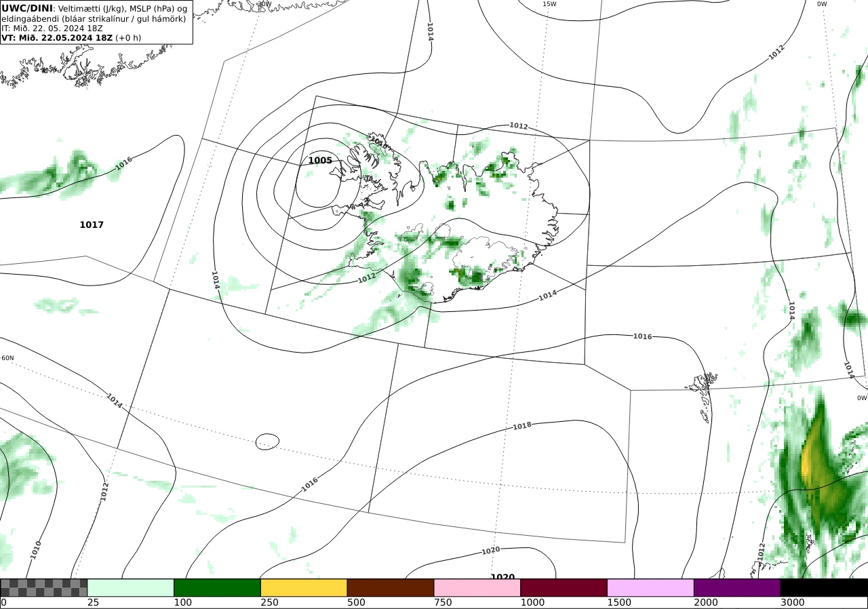Choose the dark maroon 1000–1500 legend swatch
The width and height of the screenshot is (868, 609).
point(564,587)
